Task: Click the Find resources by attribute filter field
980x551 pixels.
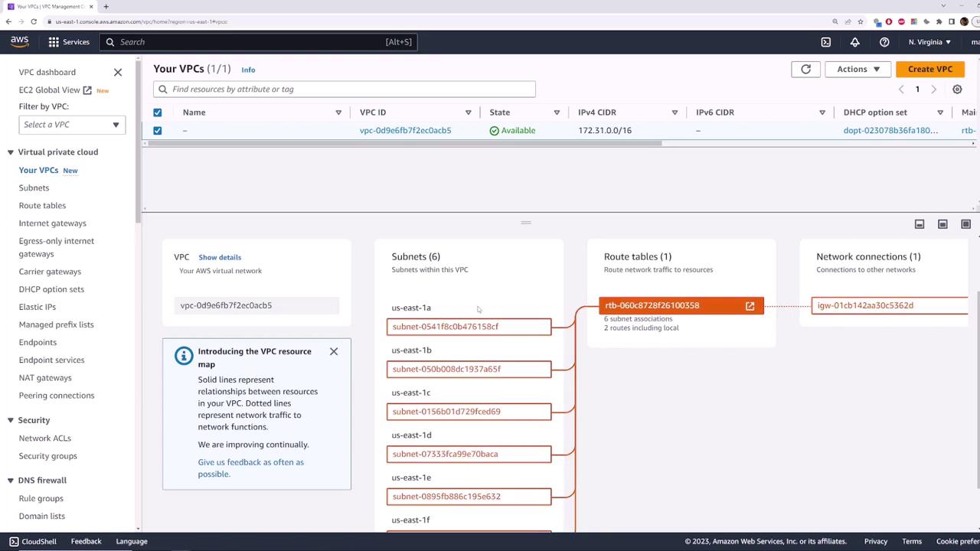Action: click(345, 90)
